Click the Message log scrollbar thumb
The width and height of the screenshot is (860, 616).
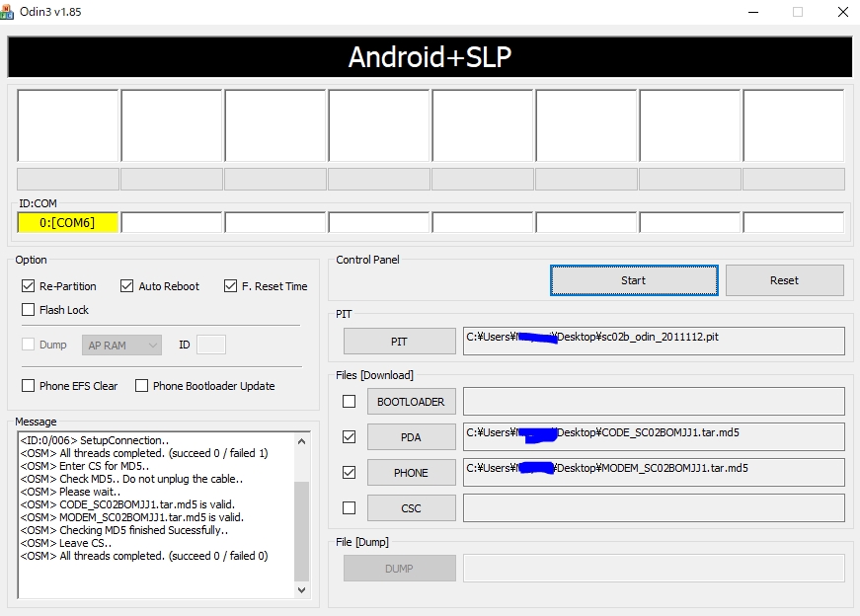coord(302,531)
